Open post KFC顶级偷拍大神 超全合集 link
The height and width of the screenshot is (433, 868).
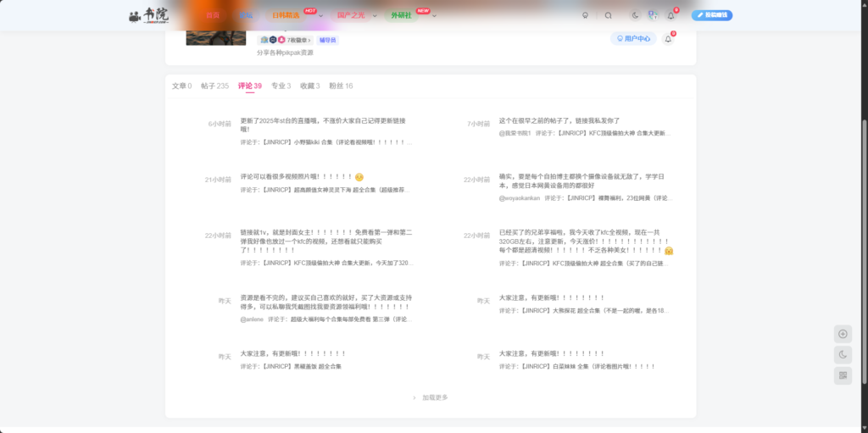click(x=596, y=264)
